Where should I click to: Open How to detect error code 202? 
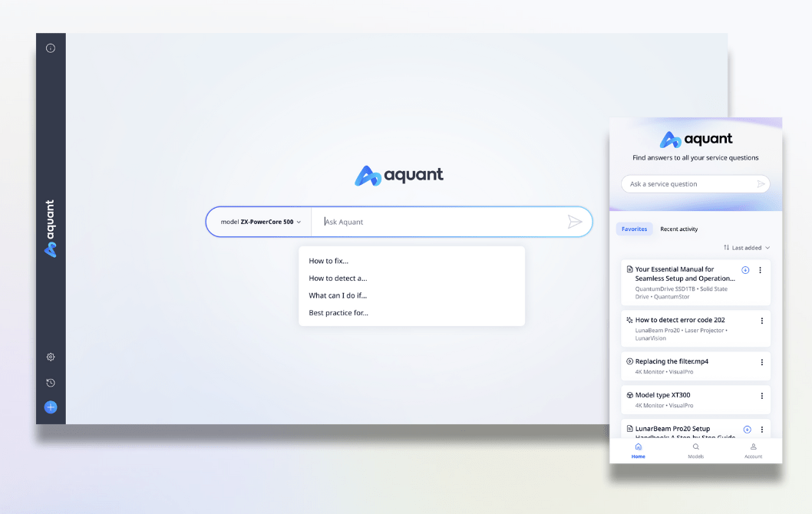click(695, 328)
